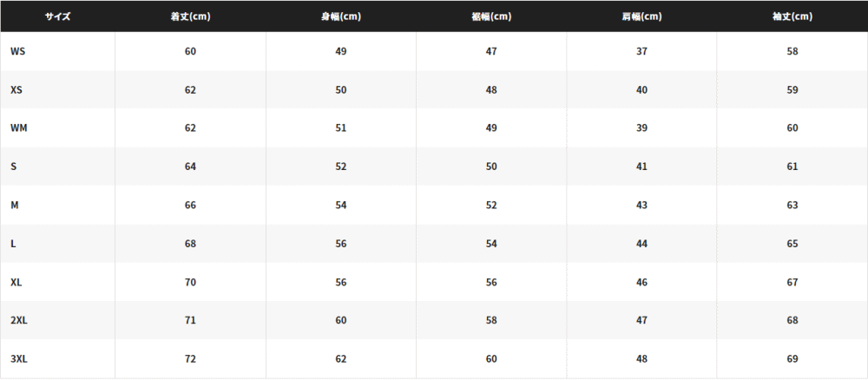Click the 裾幅(cm) column header
This screenshot has width=868, height=380.
click(491, 16)
